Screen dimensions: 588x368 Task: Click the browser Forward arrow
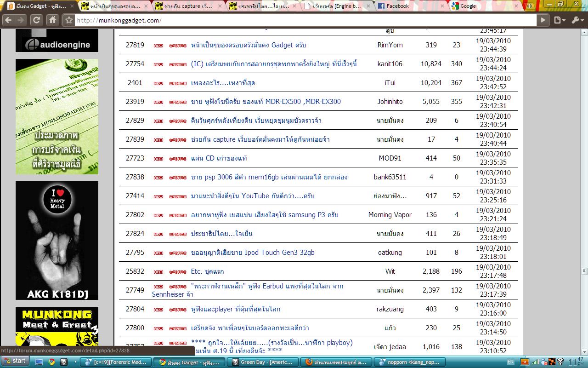[21, 20]
